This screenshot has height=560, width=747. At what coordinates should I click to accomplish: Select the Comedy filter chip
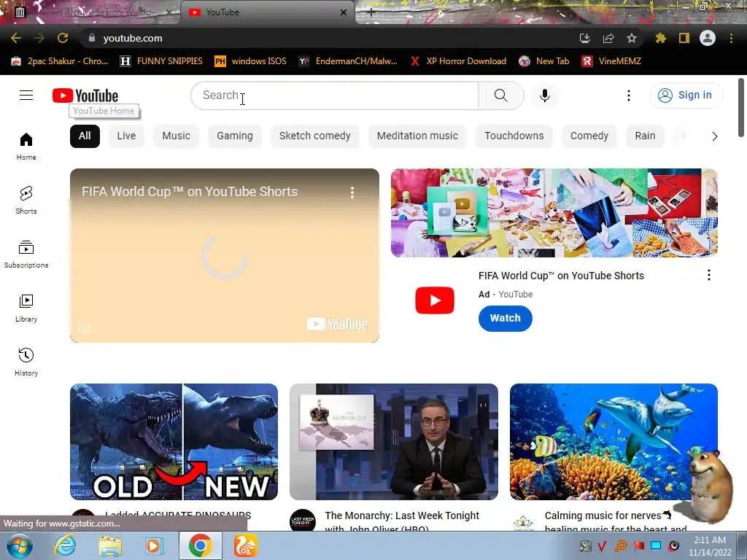(x=589, y=136)
